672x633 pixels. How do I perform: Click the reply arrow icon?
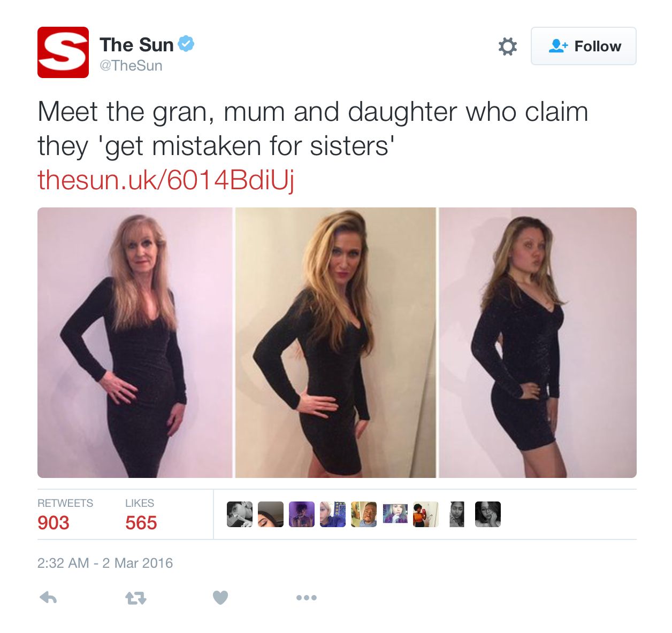click(x=48, y=597)
